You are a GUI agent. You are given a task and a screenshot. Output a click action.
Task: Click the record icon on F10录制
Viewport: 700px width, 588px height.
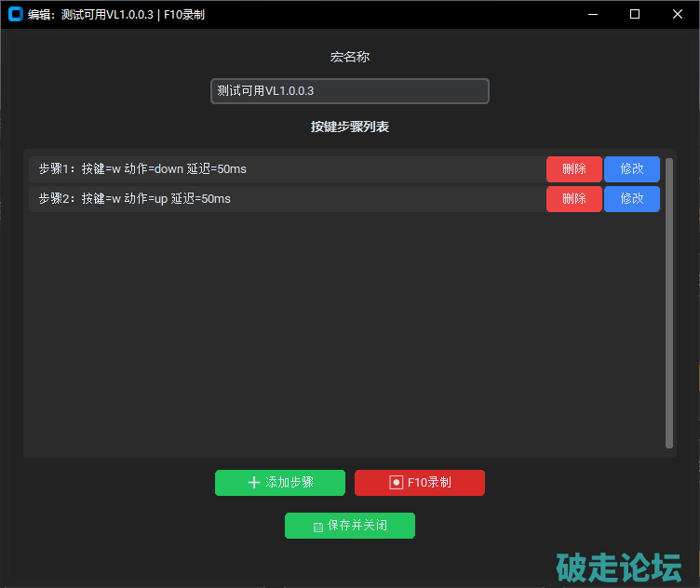point(396,483)
